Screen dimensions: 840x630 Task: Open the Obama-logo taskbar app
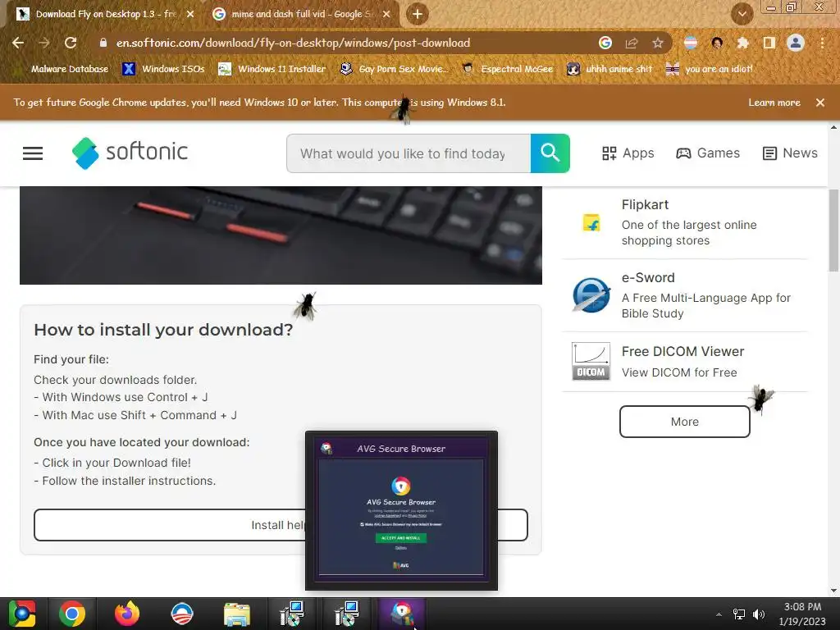(x=181, y=614)
